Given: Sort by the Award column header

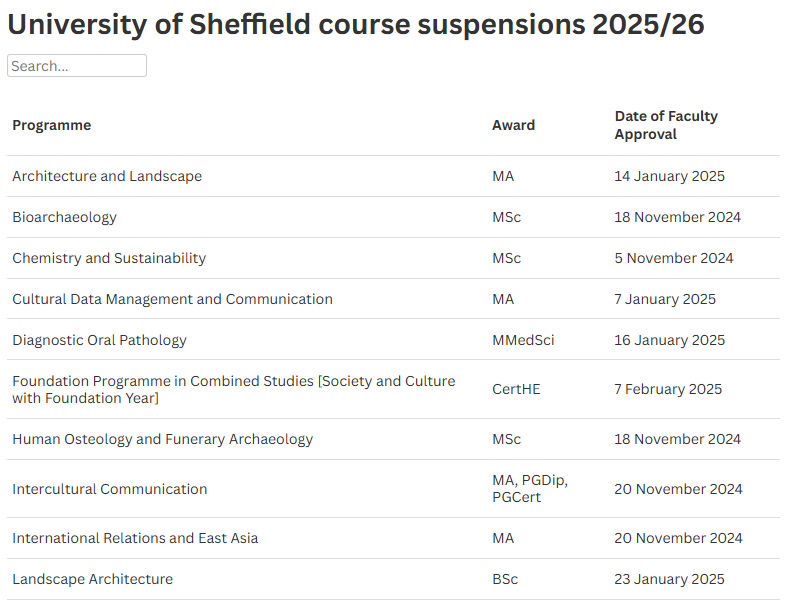Looking at the screenshot, I should click(513, 125).
